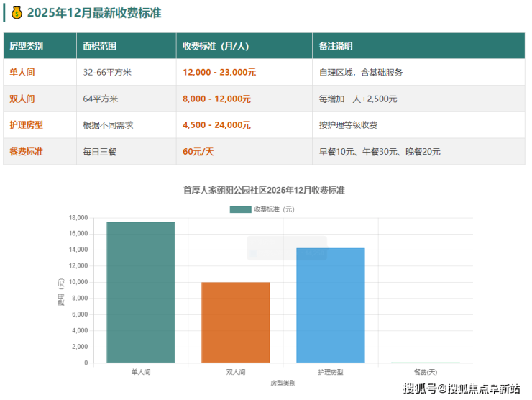
Task: Click the 餐费标准 row label
Action: click(x=26, y=152)
